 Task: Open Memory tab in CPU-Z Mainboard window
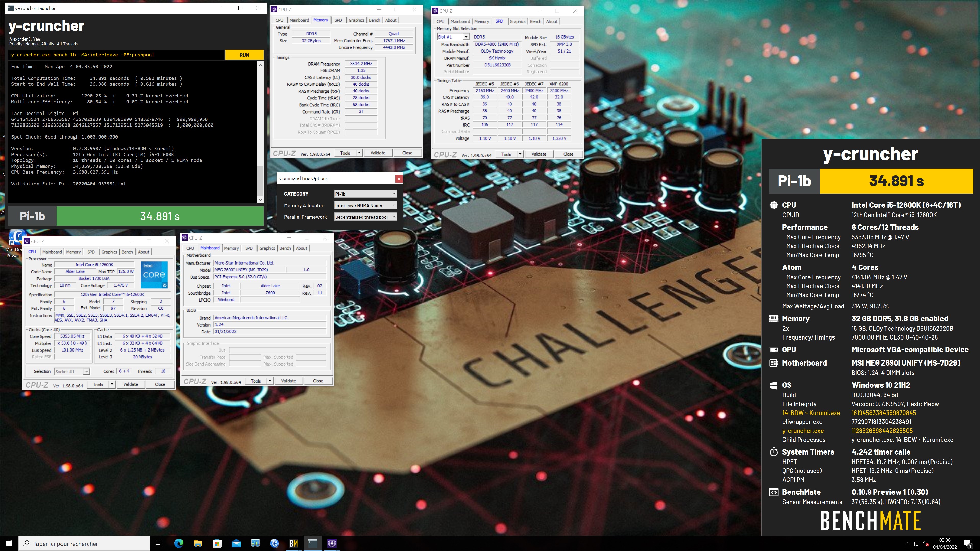(x=231, y=248)
